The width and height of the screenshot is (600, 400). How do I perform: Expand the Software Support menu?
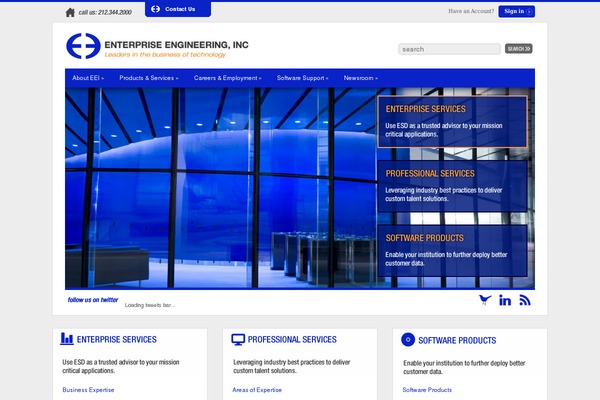pyautogui.click(x=303, y=78)
